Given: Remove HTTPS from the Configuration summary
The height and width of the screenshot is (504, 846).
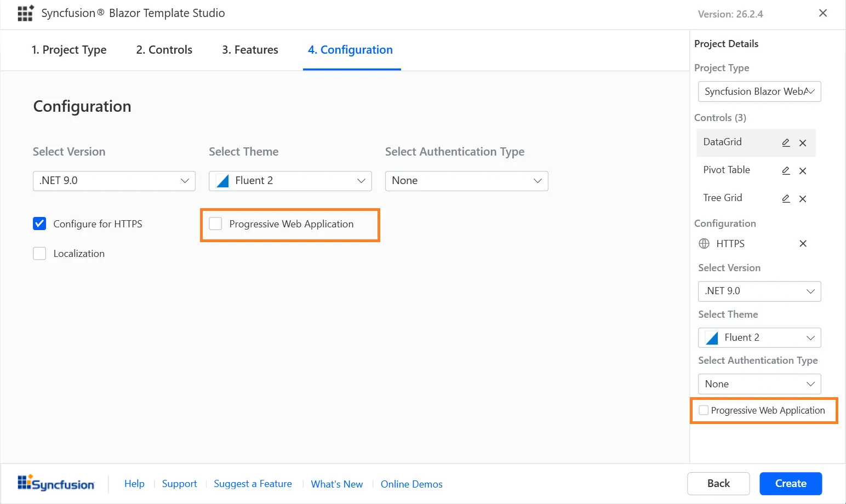Looking at the screenshot, I should (x=803, y=244).
